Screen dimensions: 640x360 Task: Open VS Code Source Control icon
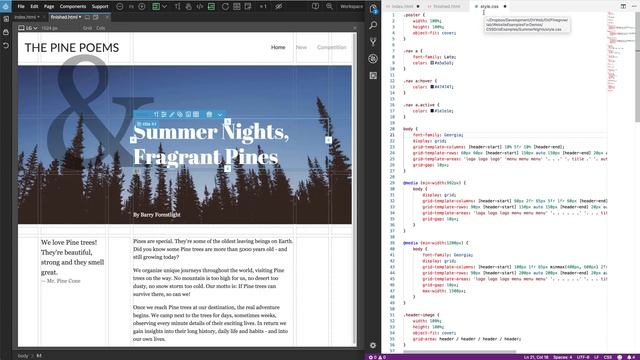point(373,42)
